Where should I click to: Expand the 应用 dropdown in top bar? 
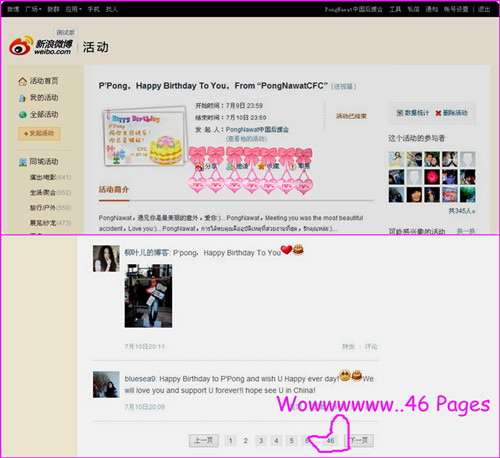click(x=73, y=9)
